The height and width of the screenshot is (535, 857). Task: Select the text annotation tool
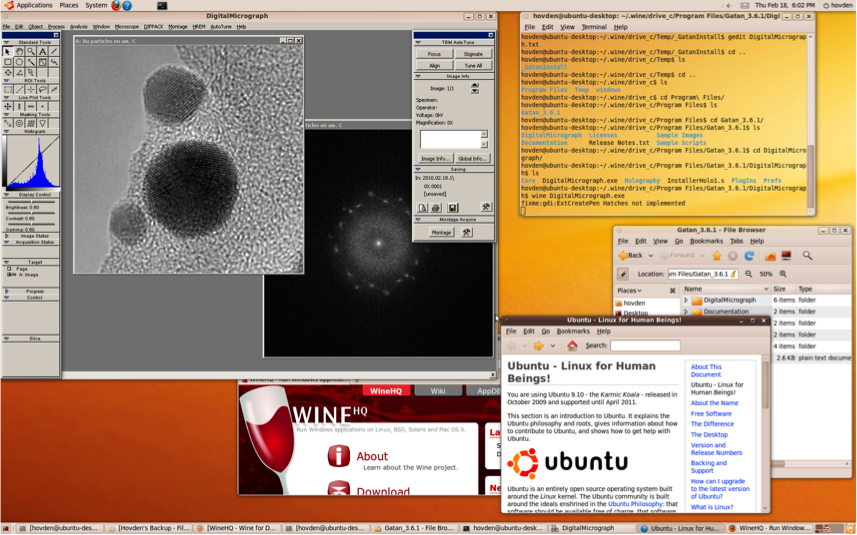point(43,51)
